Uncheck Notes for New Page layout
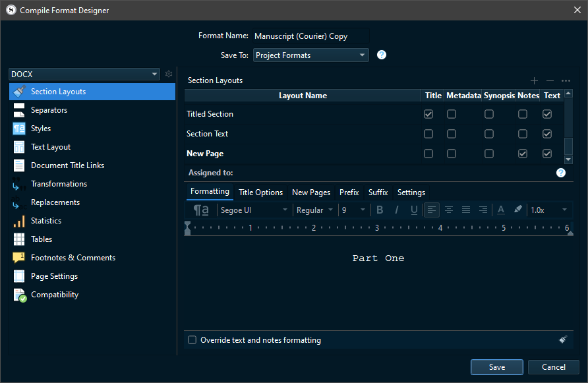588x383 pixels. click(523, 154)
